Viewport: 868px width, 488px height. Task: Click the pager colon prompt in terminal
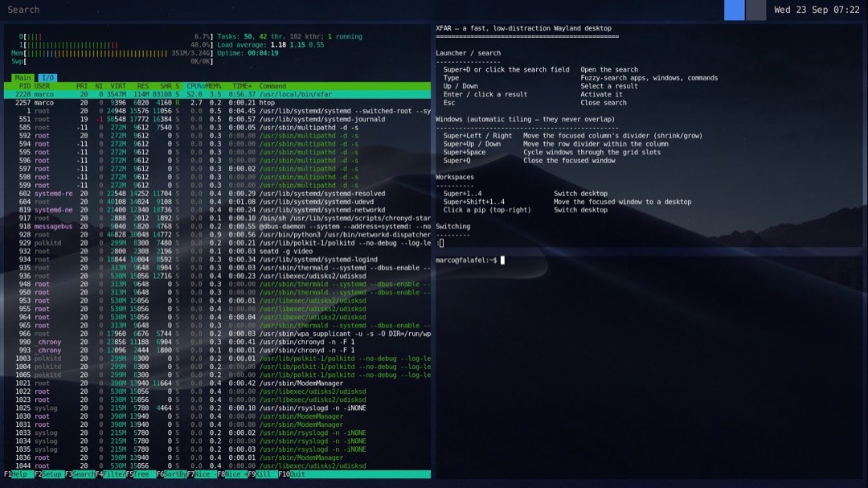pos(440,243)
